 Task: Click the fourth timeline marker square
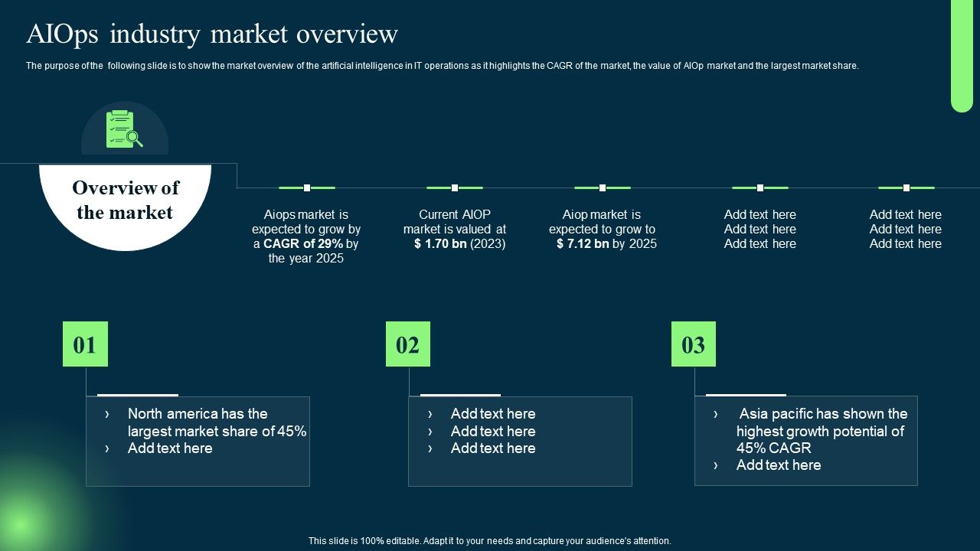(x=760, y=187)
